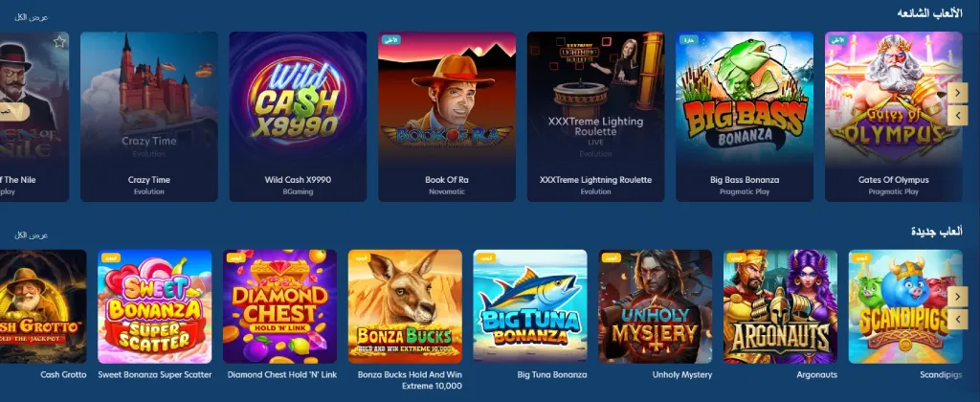Image resolution: width=980 pixels, height=402 pixels.
Task: Select the Unholy Mystery game thumbnail
Action: pyautogui.click(x=655, y=306)
